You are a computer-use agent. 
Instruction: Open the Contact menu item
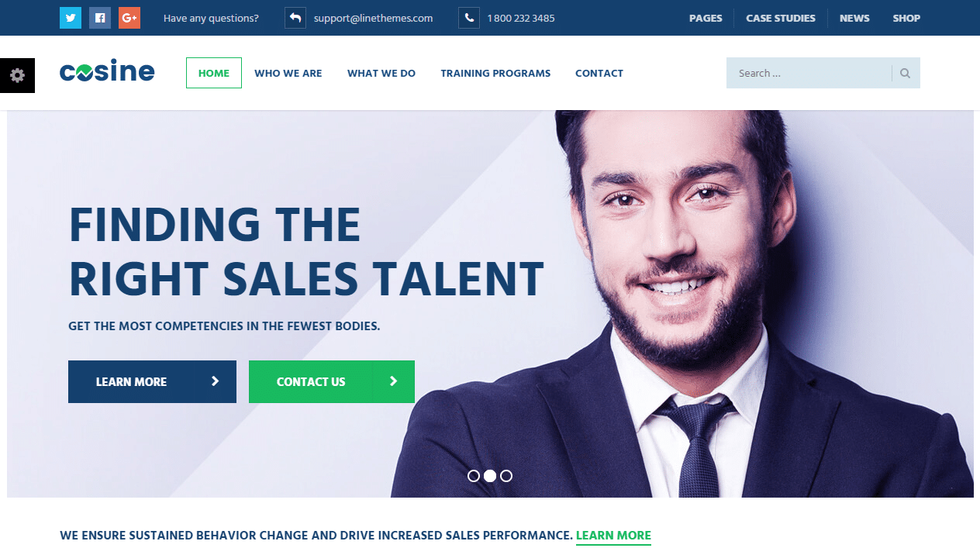[599, 73]
